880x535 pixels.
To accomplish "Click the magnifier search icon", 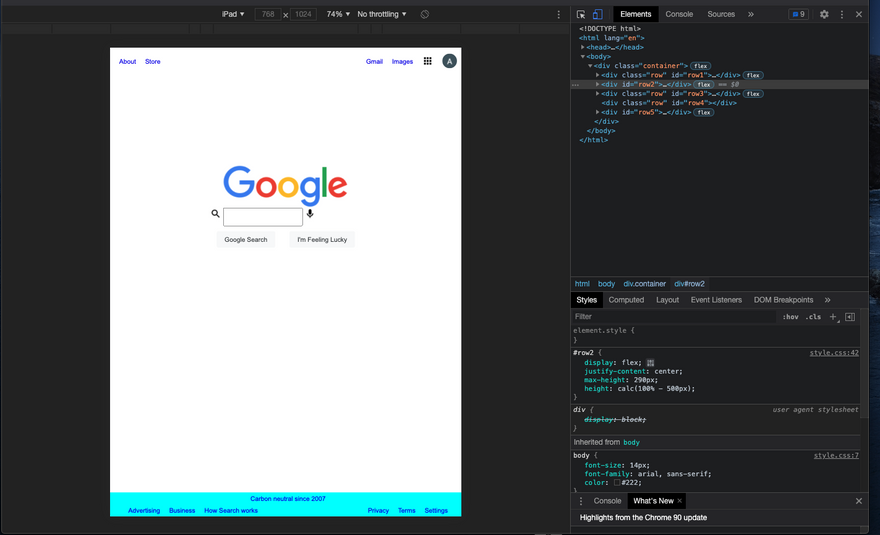I will [x=215, y=213].
